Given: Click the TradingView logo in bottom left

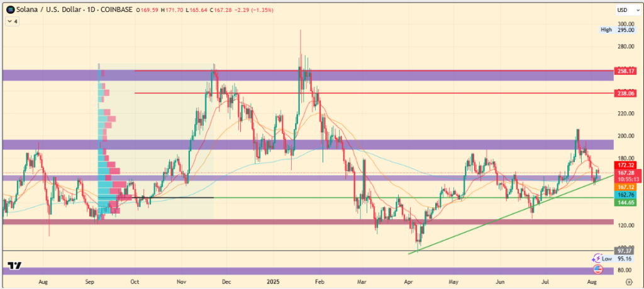Looking at the screenshot, I should coord(15,266).
